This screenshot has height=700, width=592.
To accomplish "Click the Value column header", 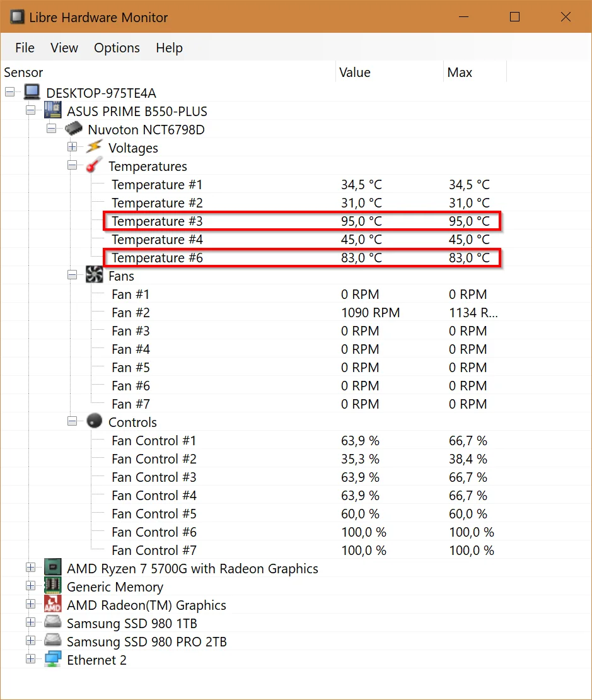I will [390, 73].
